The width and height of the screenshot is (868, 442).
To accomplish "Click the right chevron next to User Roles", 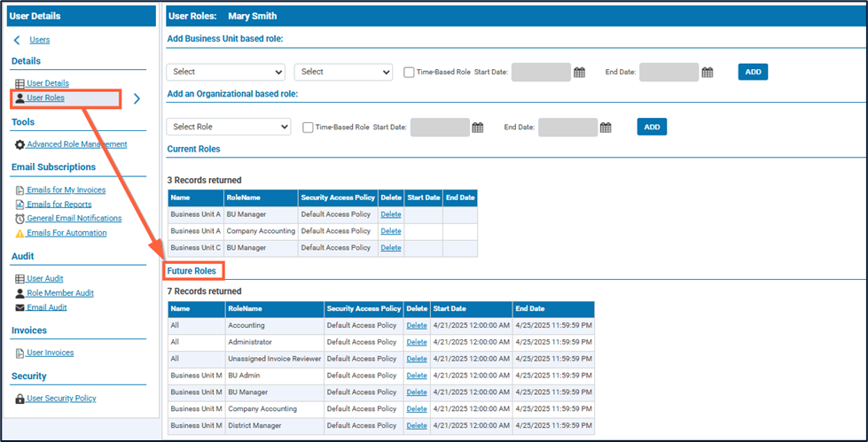I will click(137, 99).
